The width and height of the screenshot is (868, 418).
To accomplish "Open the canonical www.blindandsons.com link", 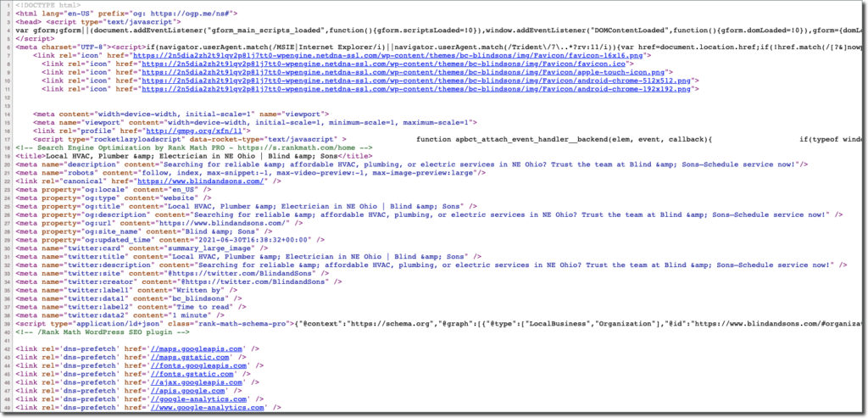I will point(202,181).
